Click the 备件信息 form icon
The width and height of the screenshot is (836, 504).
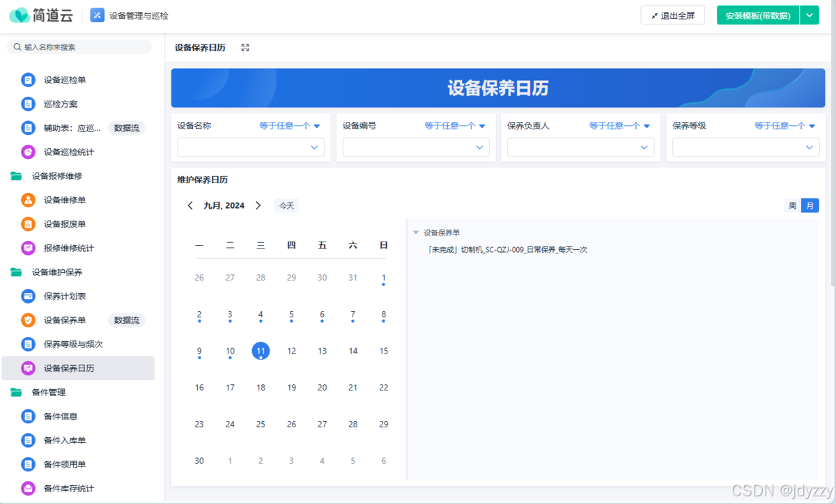click(28, 416)
